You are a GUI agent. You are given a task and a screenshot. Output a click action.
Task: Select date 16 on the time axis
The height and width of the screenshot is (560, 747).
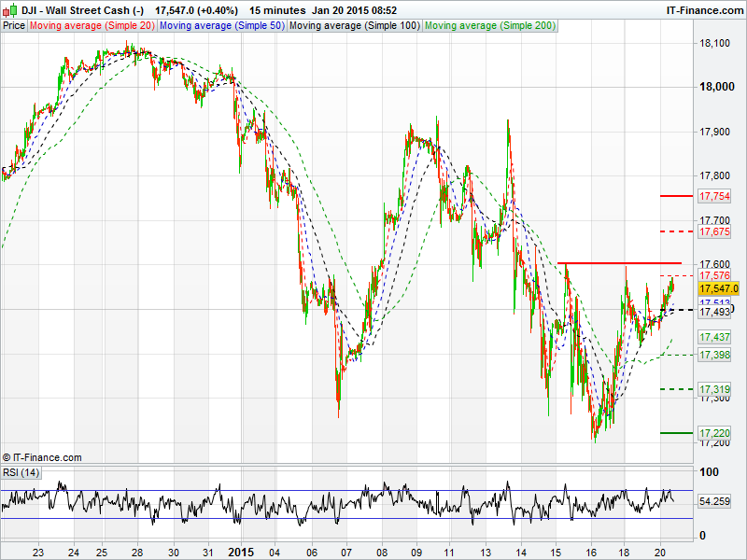click(x=589, y=551)
